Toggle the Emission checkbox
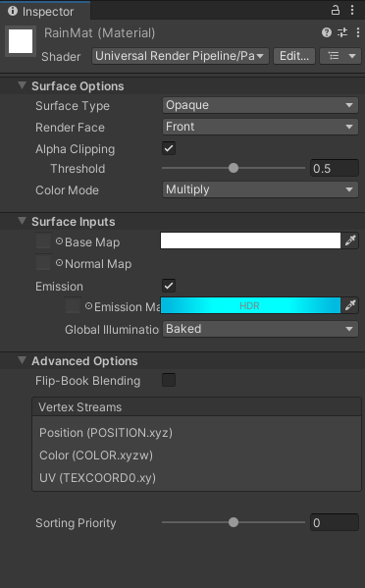Viewport: 365px width, 588px height. click(169, 286)
